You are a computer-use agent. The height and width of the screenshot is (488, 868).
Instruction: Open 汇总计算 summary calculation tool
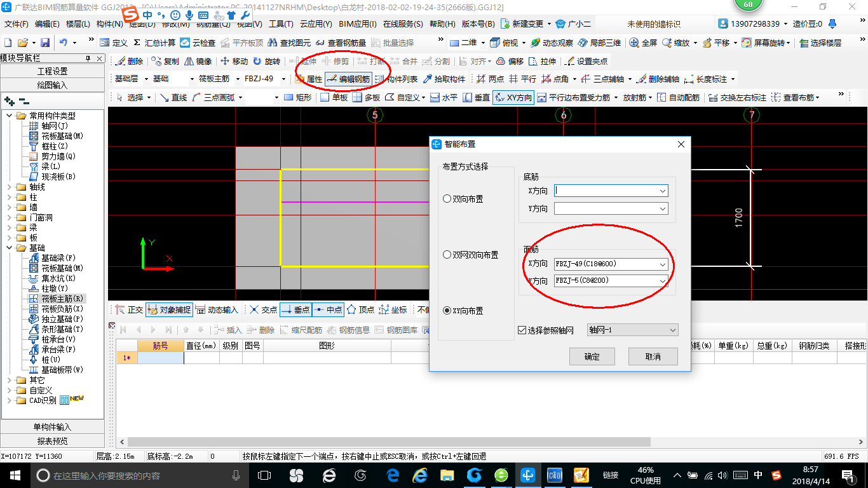pos(154,43)
